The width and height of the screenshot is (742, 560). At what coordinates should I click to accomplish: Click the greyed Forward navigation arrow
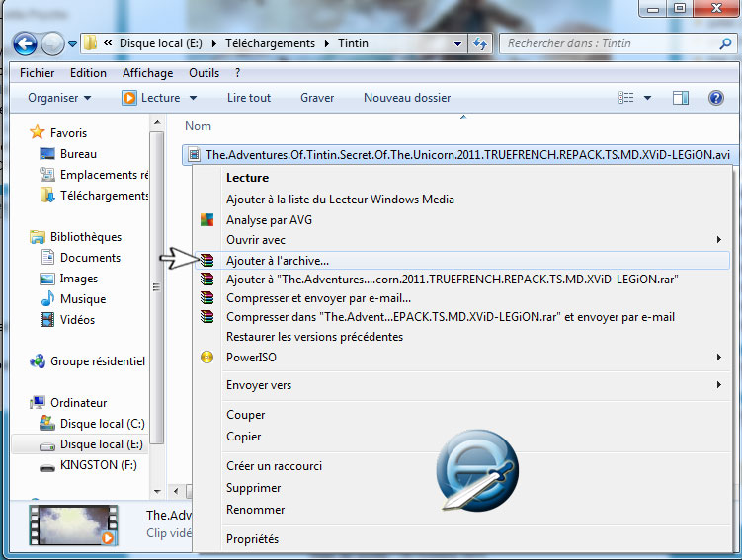(x=52, y=44)
